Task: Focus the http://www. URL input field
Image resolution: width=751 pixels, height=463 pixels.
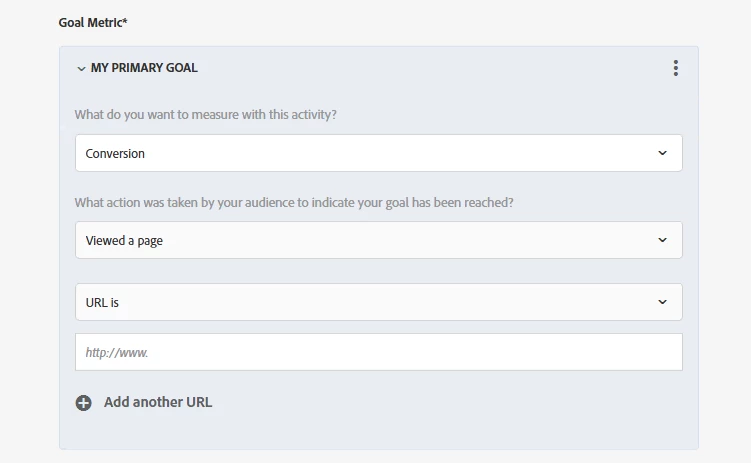Action: [378, 352]
